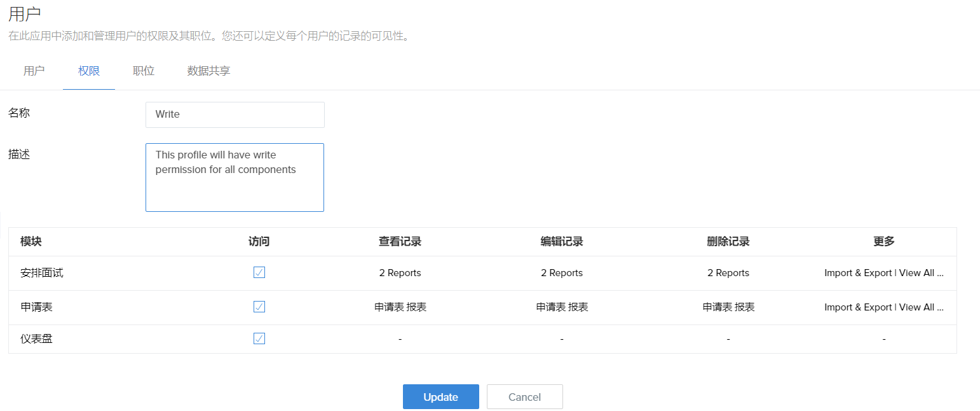Viewport: 980px width, 411px height.
Task: Click 查看记录 申请表 报表 cell
Action: pyautogui.click(x=400, y=307)
